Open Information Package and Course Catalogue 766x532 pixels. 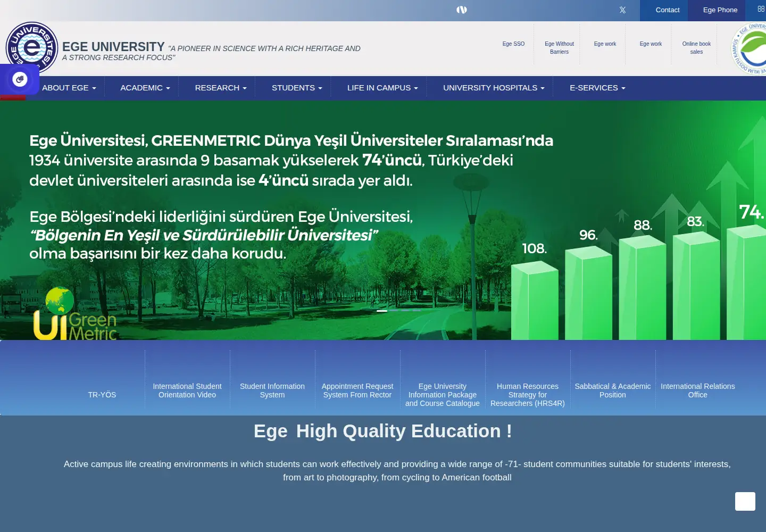point(443,395)
